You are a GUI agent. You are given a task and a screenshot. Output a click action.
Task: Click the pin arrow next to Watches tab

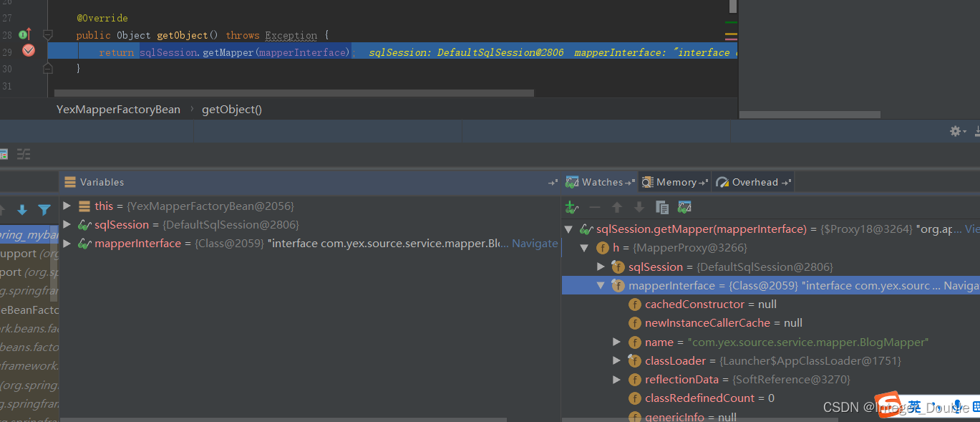tap(631, 183)
